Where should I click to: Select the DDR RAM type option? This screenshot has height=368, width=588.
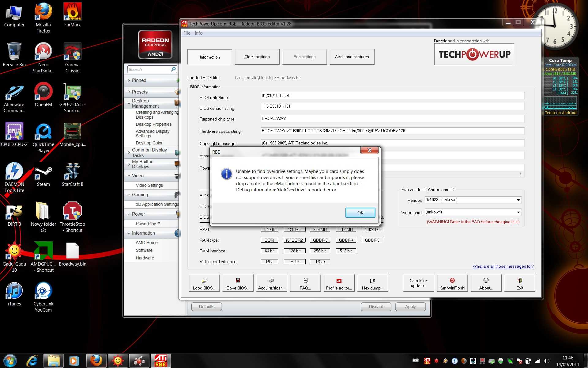[269, 240]
